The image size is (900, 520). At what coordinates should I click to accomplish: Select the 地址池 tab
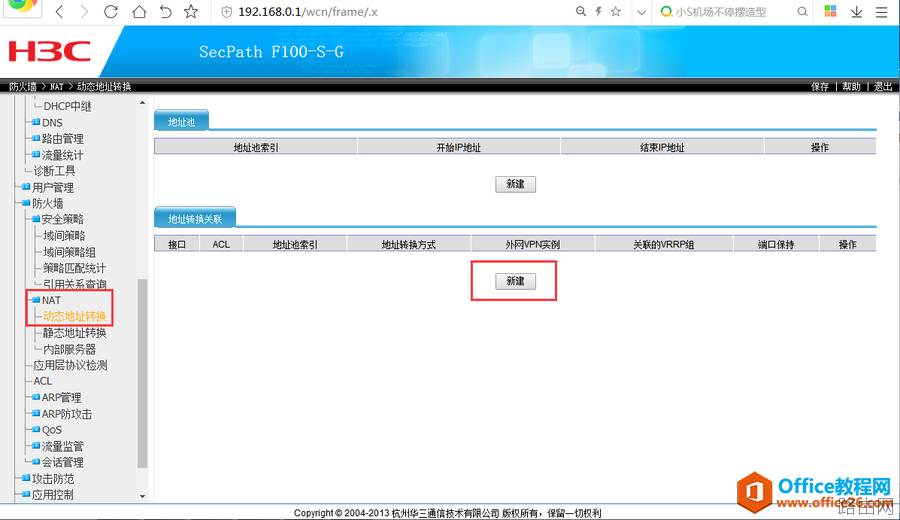181,121
